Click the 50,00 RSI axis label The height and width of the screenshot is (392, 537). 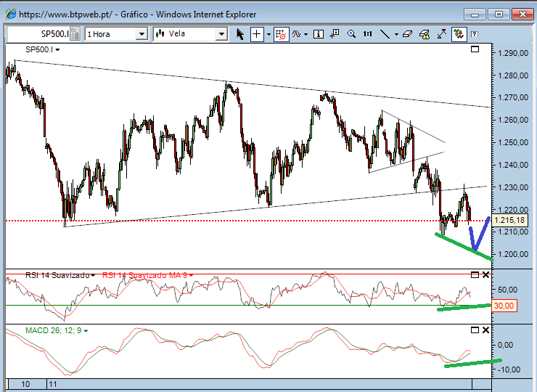pyautogui.click(x=508, y=290)
